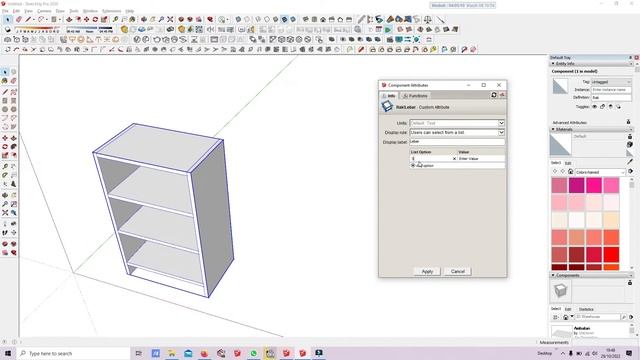The image size is (640, 360).
Task: Choose the Tape Measure tool in top toolbar
Action: point(116,19)
